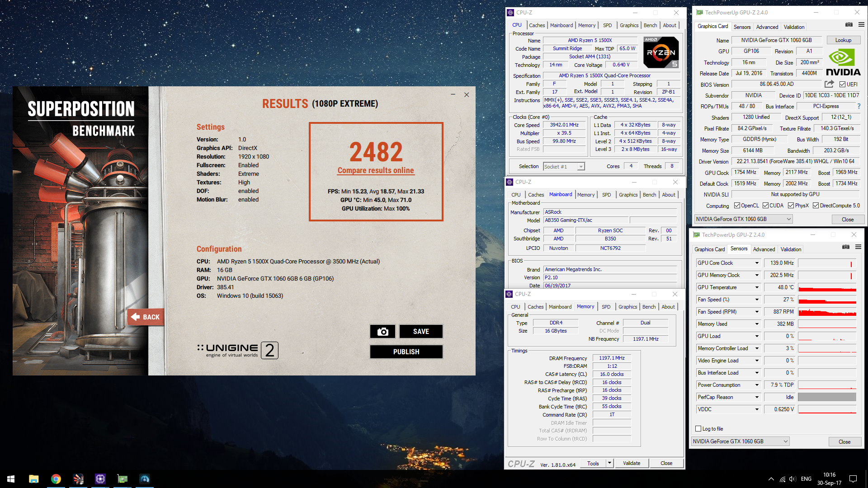
Task: Click the camera screenshot button in Superposition results
Action: tap(382, 331)
